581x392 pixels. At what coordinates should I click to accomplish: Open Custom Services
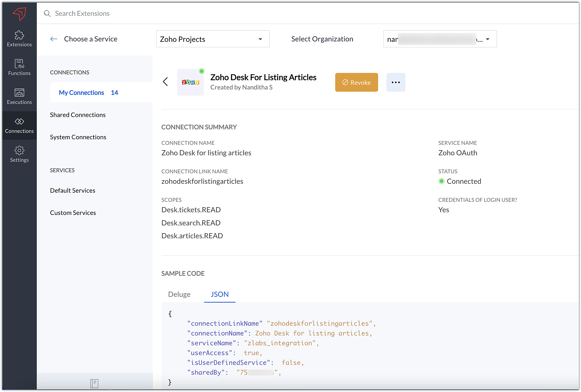click(73, 213)
